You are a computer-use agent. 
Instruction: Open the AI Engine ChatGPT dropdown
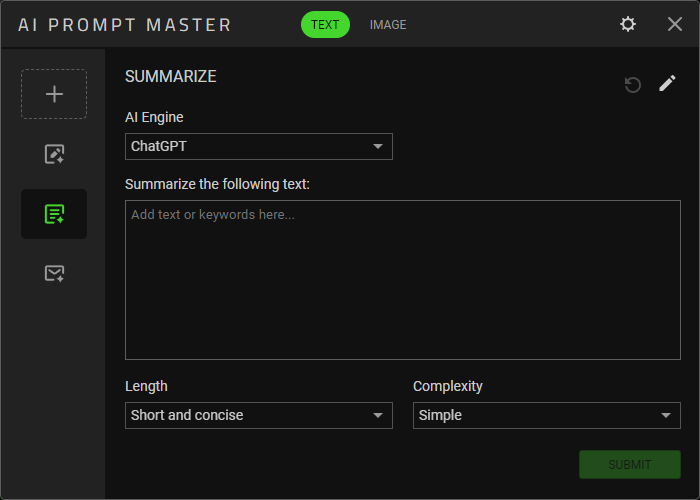(x=259, y=147)
